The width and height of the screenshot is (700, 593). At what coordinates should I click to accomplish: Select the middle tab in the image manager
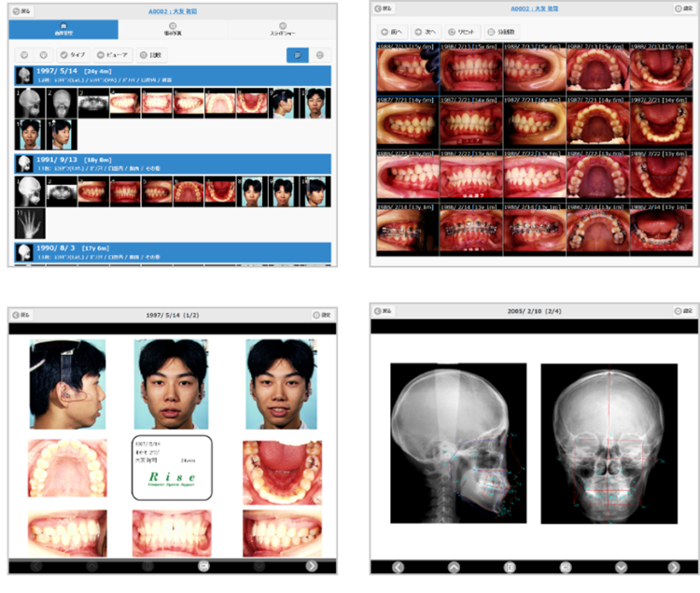[173, 30]
